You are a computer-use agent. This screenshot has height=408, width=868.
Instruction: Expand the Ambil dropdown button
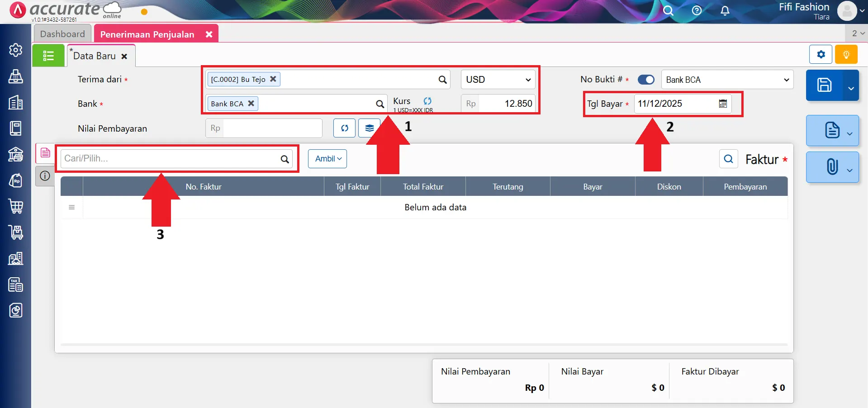[327, 159]
